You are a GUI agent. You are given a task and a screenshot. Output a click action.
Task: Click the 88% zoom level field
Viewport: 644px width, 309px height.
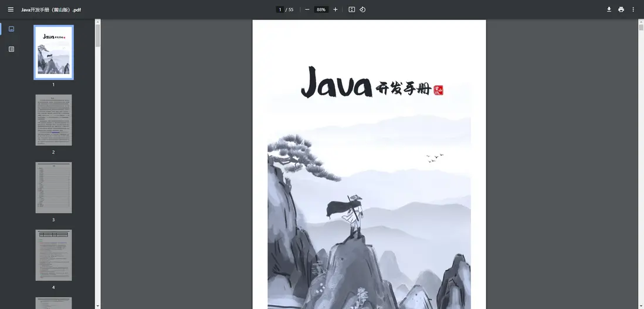[x=321, y=9]
